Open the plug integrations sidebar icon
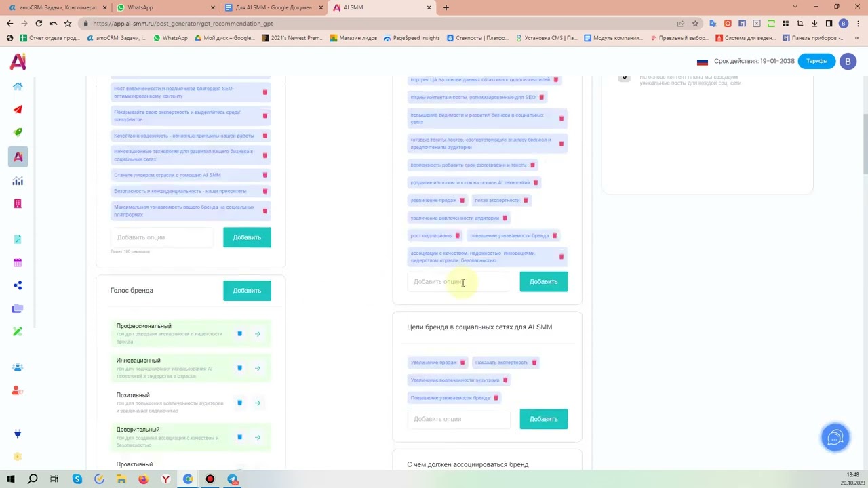The width and height of the screenshot is (868, 488). [x=18, y=434]
